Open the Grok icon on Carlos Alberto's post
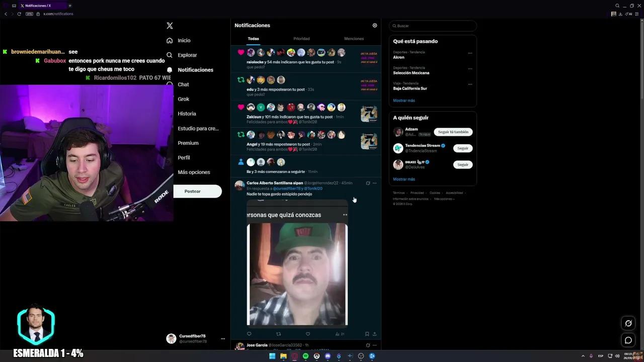Screen dimensions: 644x362 coord(368,183)
